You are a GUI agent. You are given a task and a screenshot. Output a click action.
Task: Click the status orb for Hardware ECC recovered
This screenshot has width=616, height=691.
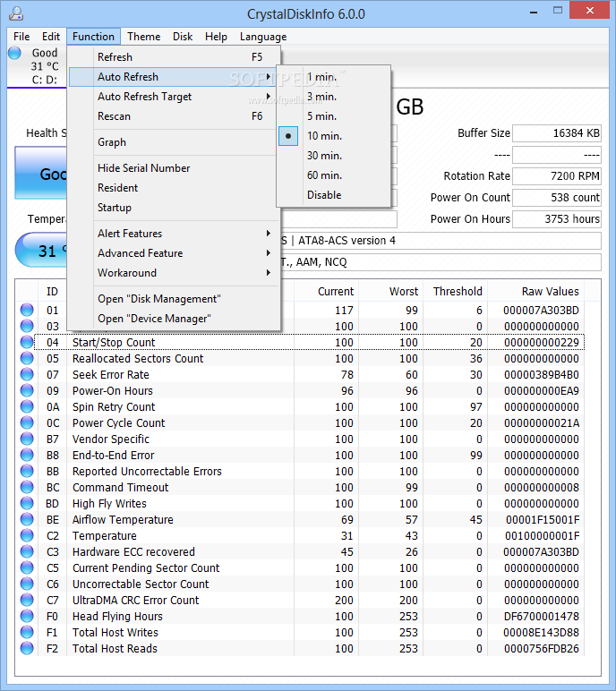27,551
